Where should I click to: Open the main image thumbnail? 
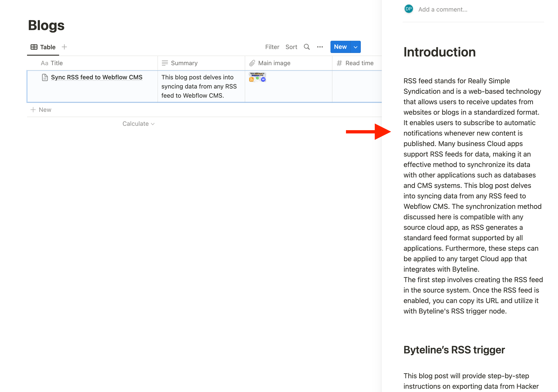pyautogui.click(x=257, y=77)
